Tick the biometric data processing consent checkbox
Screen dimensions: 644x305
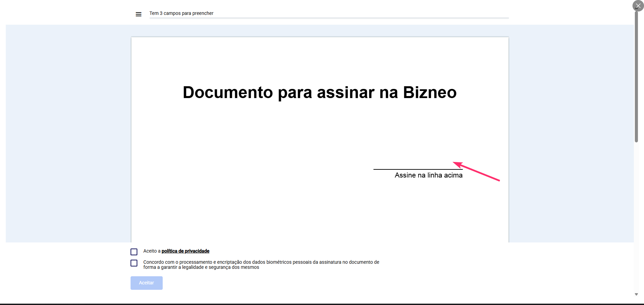[x=134, y=263]
